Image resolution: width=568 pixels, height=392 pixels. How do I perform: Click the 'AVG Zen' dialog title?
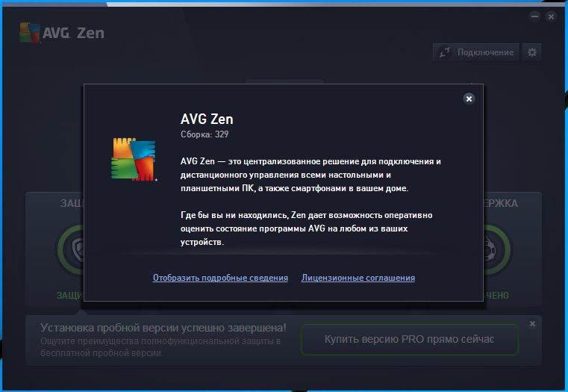207,119
